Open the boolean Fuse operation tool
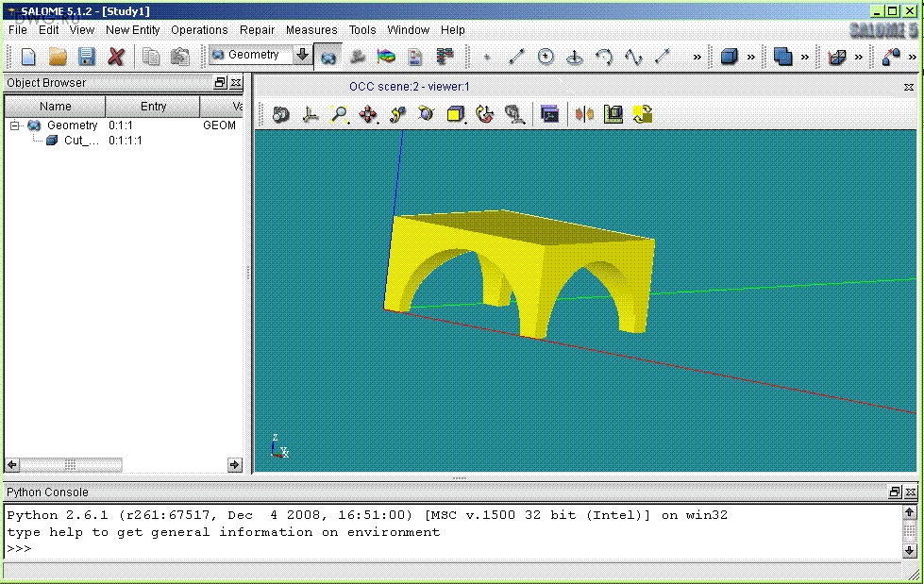 [x=782, y=57]
